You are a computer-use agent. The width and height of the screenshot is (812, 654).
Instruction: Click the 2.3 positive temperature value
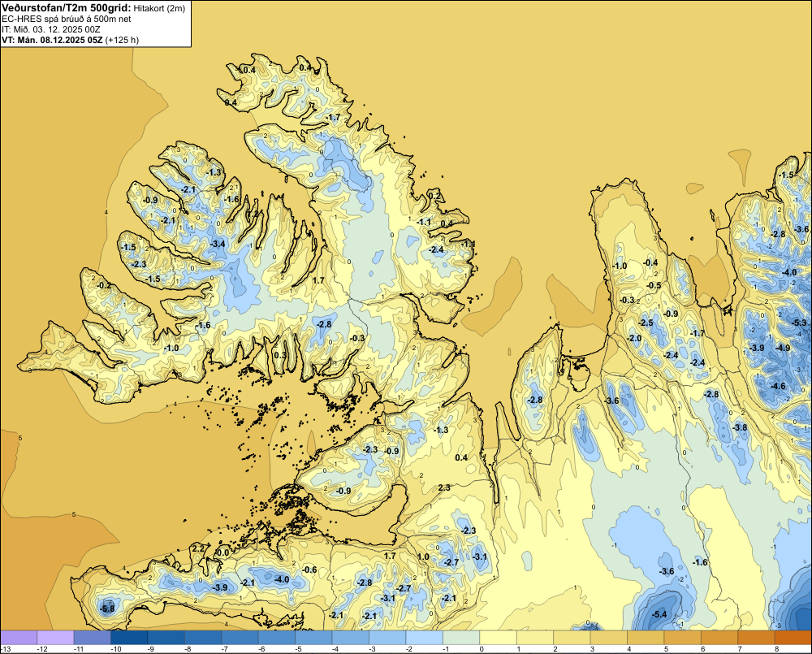tap(444, 487)
